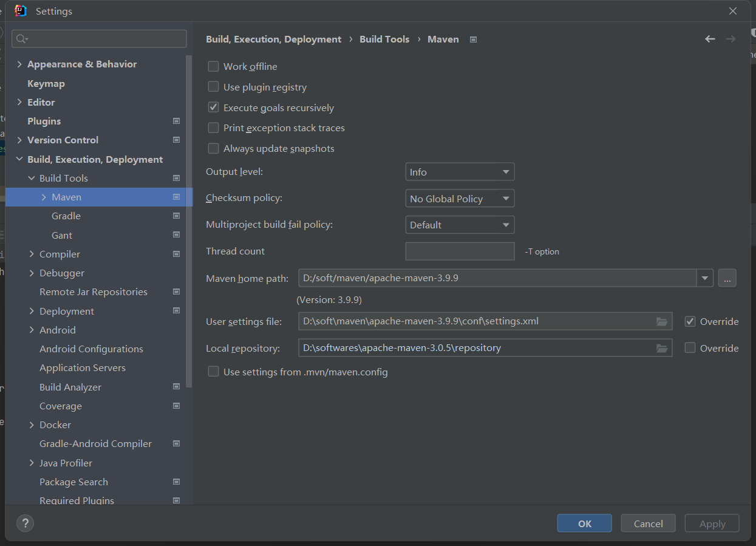This screenshot has height=546, width=756.
Task: Click the Thread count input field
Action: point(460,251)
